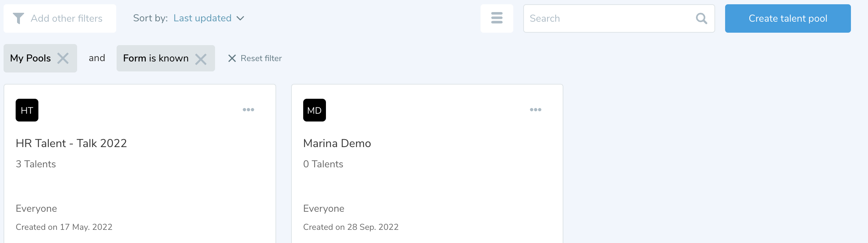Open the Marina Demo pool title

pos(337,143)
